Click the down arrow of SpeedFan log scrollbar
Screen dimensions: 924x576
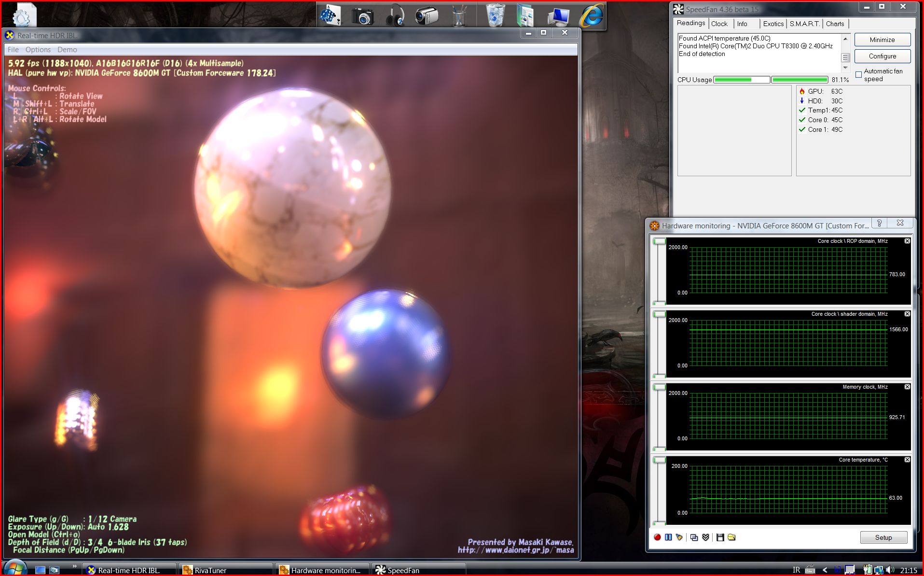pyautogui.click(x=845, y=68)
